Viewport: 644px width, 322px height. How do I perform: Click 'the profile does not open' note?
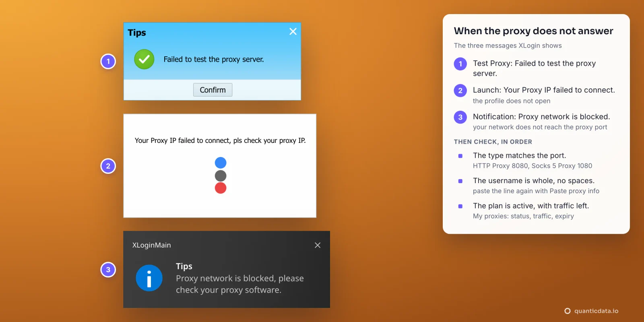point(512,101)
